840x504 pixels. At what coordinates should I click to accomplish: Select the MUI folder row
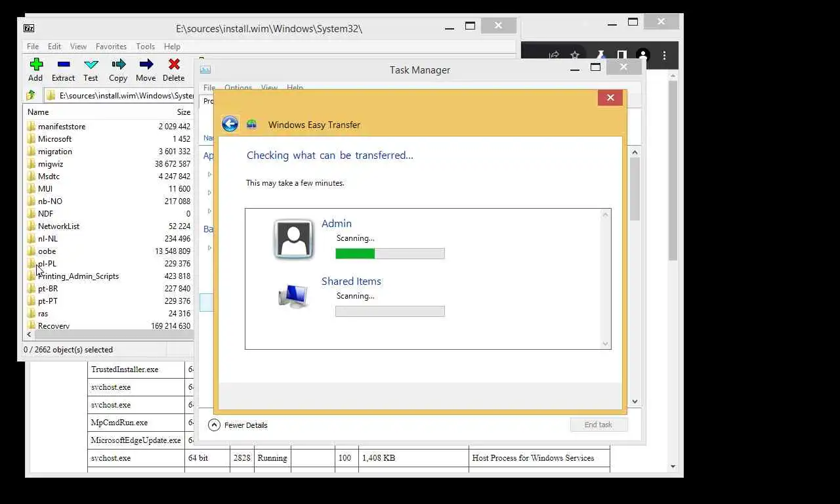pos(108,188)
